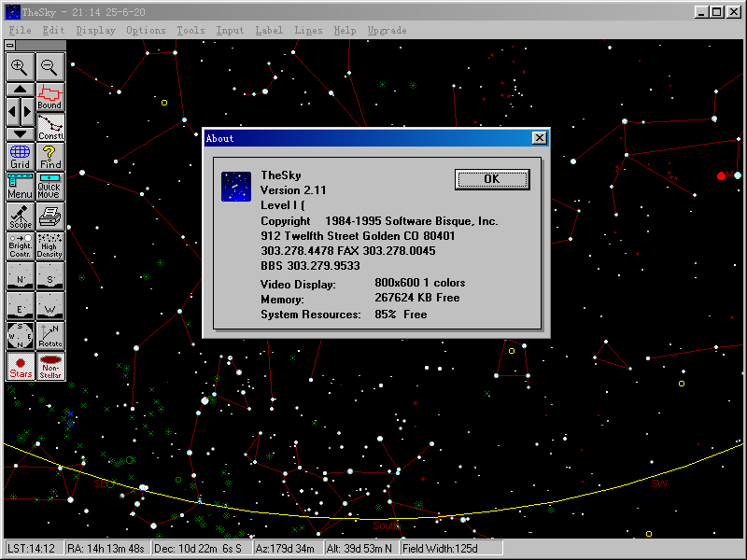The height and width of the screenshot is (560, 747).
Task: Open Bright. Contr. brightness contrast tool
Action: pyautogui.click(x=20, y=246)
